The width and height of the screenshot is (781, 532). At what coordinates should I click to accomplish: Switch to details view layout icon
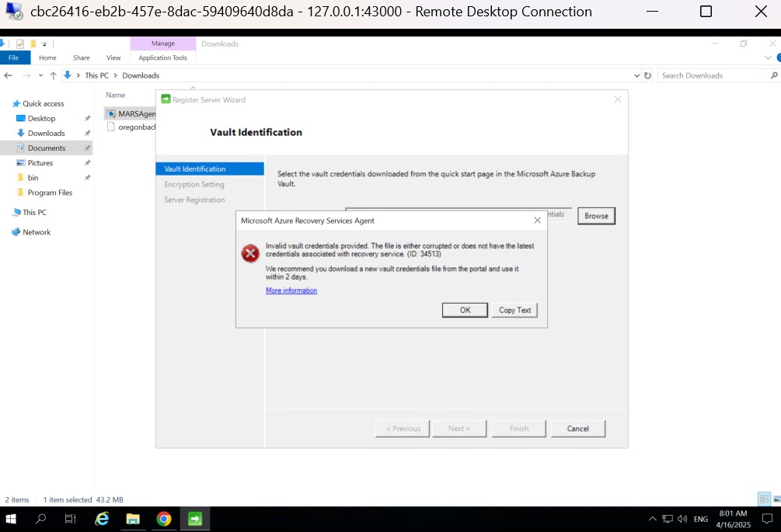click(764, 499)
